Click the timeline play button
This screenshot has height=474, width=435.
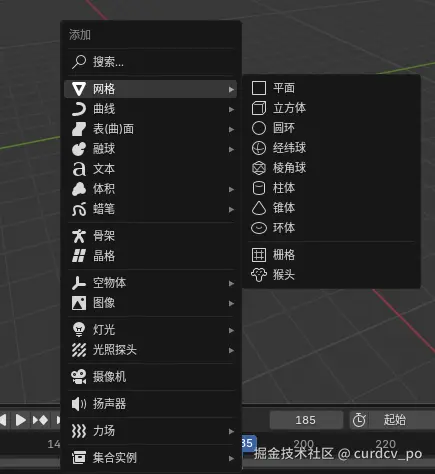point(21,420)
